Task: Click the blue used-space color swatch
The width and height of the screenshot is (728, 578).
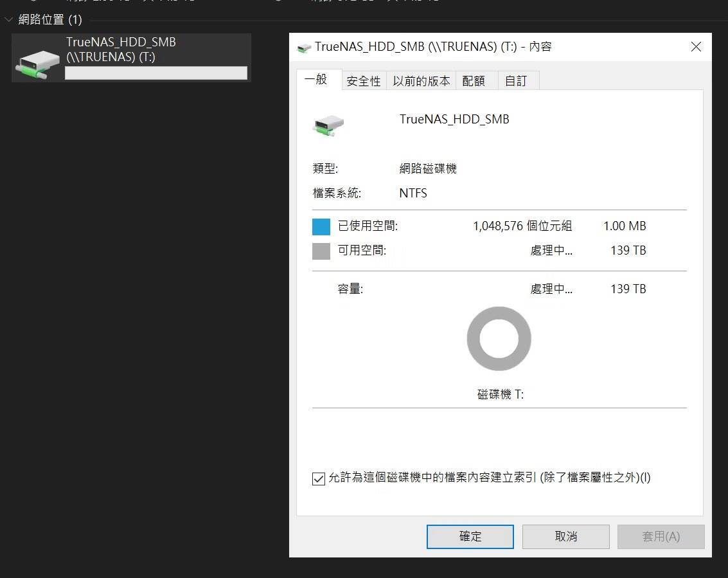Action: (321, 227)
